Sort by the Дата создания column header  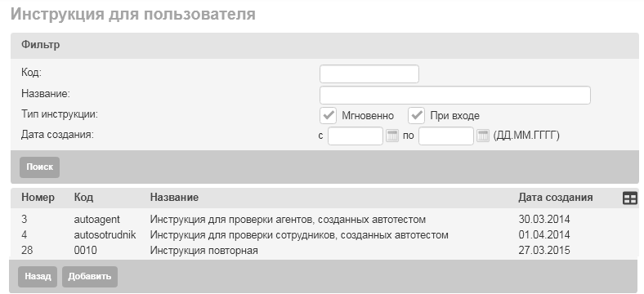(555, 198)
